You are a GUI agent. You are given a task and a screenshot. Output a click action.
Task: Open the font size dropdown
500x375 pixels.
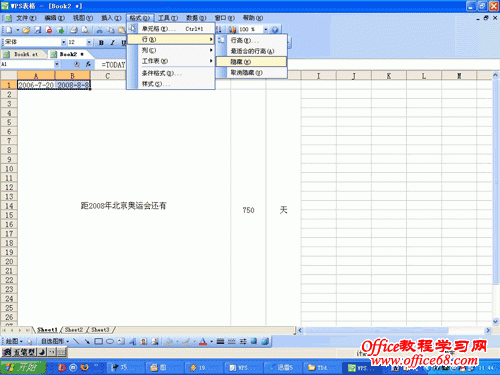(89, 42)
